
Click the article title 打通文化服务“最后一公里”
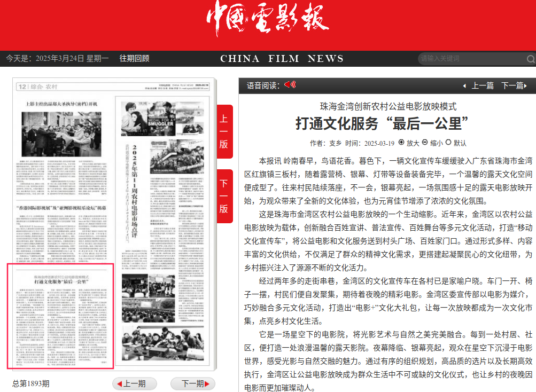382,124
